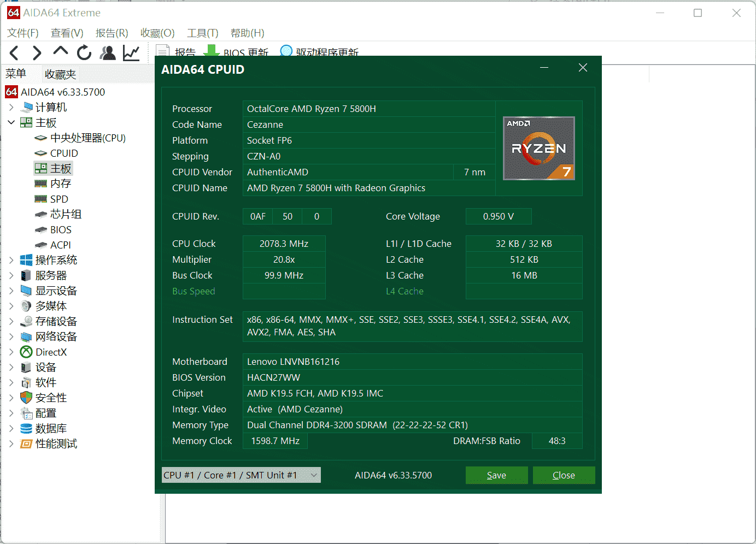Switch to the 收藏夹 tab

click(60, 74)
